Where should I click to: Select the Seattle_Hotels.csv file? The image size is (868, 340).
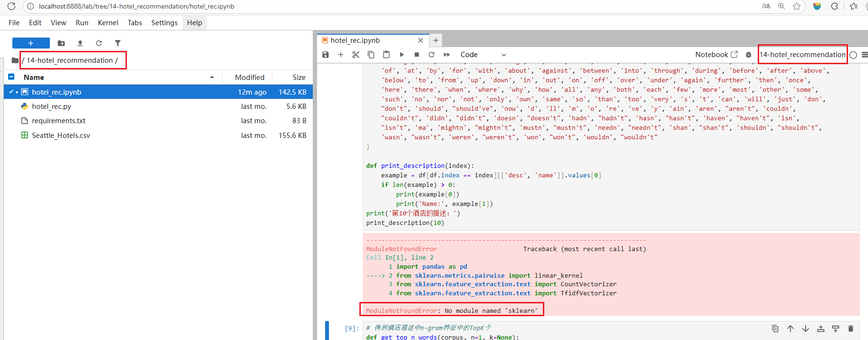pyautogui.click(x=61, y=136)
